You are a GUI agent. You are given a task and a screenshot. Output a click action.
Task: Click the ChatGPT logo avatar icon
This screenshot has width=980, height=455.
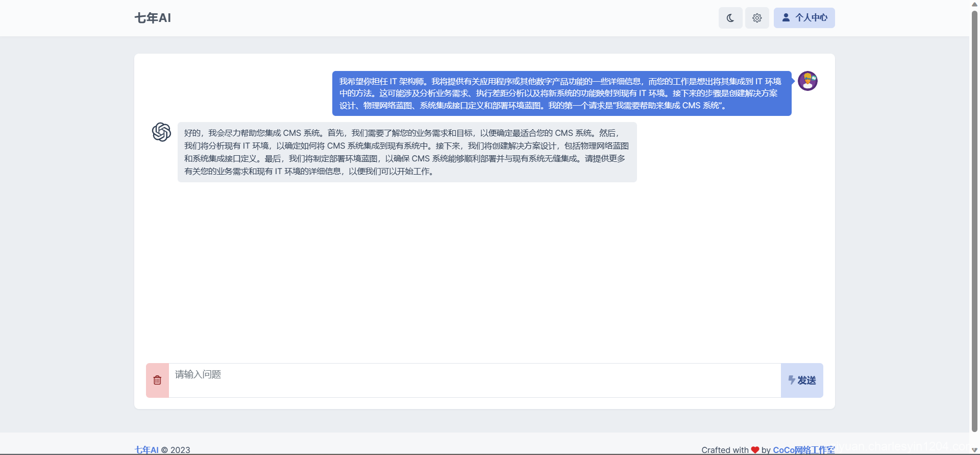tap(161, 132)
